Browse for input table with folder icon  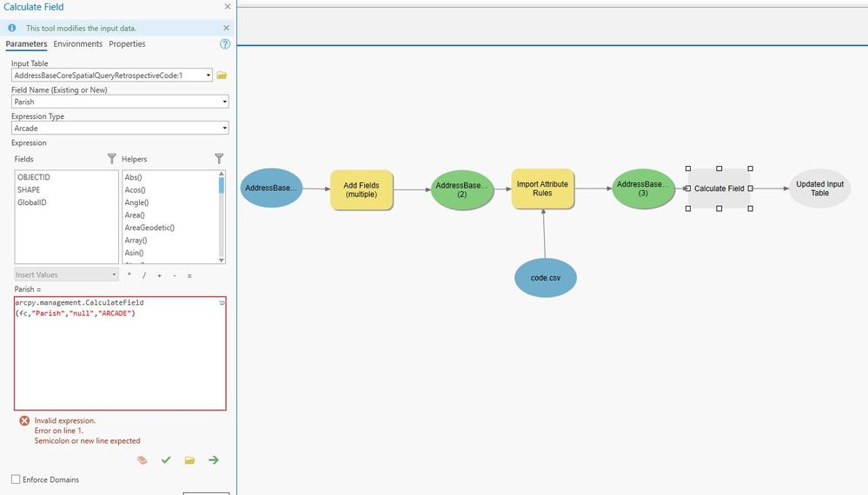[x=222, y=76]
